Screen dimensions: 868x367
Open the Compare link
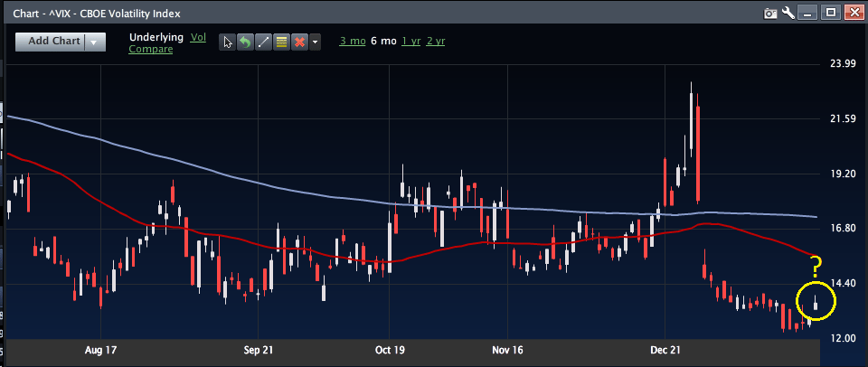(x=151, y=49)
